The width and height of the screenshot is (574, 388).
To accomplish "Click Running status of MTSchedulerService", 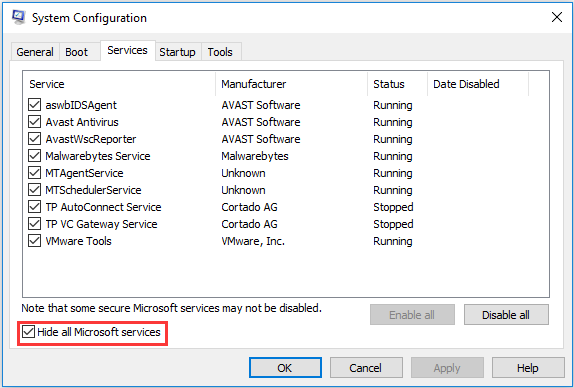I will 393,190.
